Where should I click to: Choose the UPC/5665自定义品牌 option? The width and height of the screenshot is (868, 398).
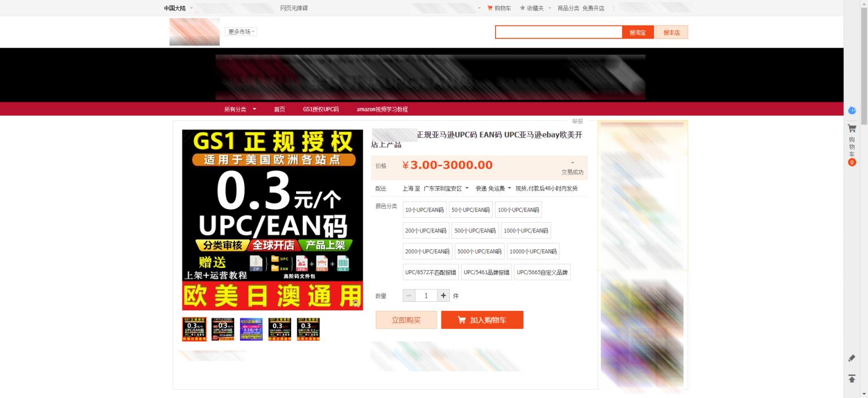pos(542,272)
